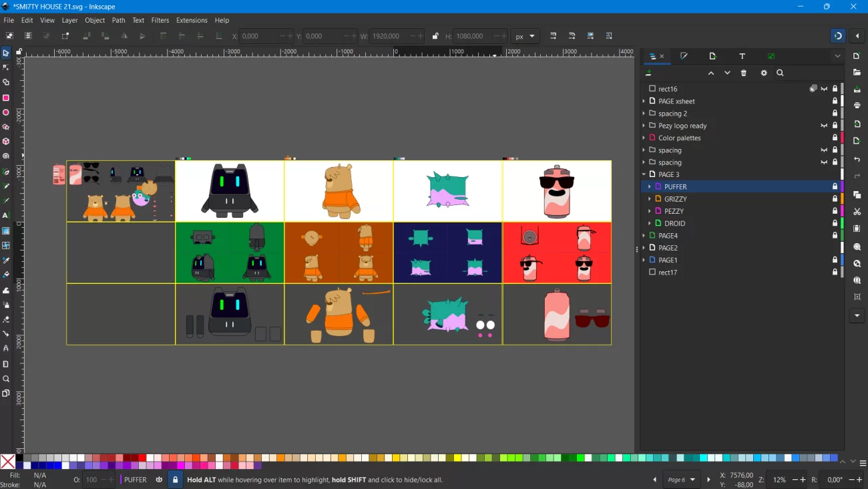Toggle width-height ratio lock in toolbar

coord(435,36)
